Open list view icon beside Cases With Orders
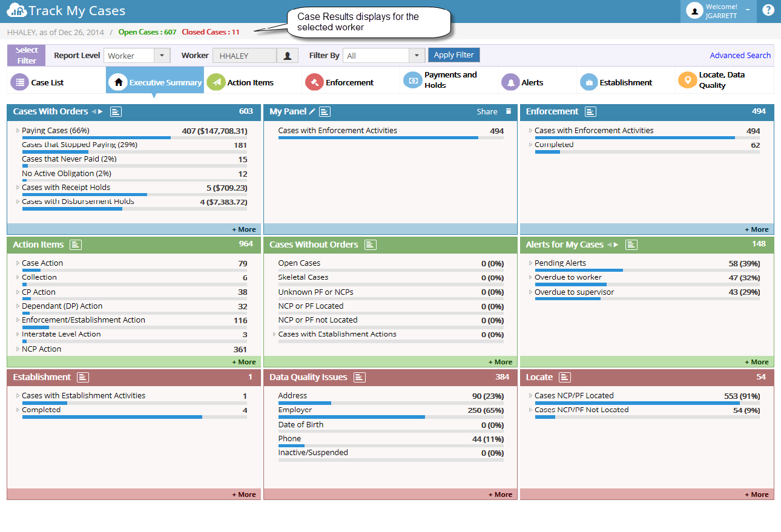 [117, 111]
